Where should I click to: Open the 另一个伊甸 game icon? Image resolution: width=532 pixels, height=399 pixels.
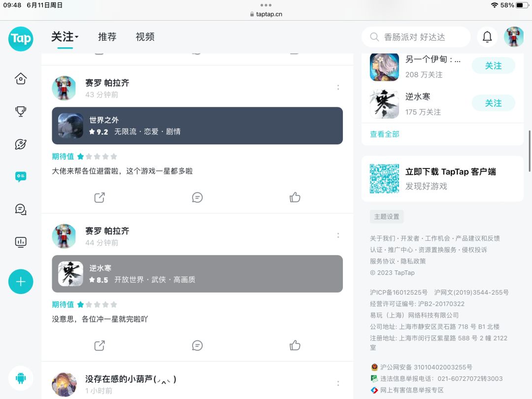tap(384, 67)
